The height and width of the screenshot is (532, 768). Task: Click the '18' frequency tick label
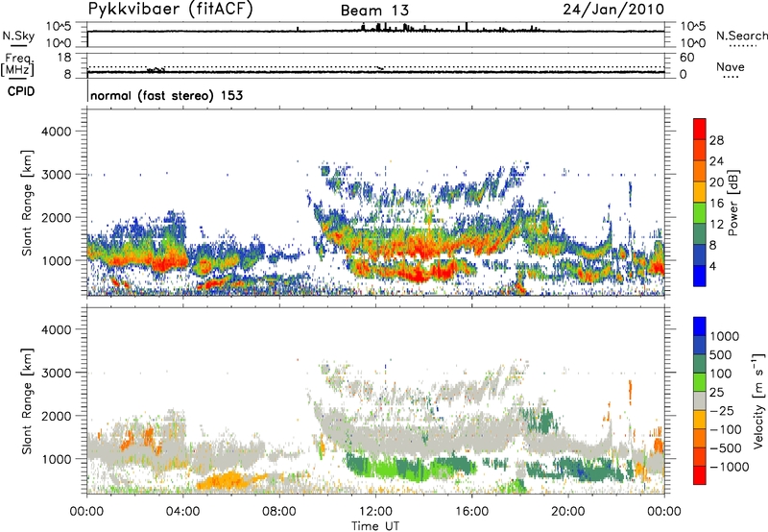pyautogui.click(x=64, y=58)
